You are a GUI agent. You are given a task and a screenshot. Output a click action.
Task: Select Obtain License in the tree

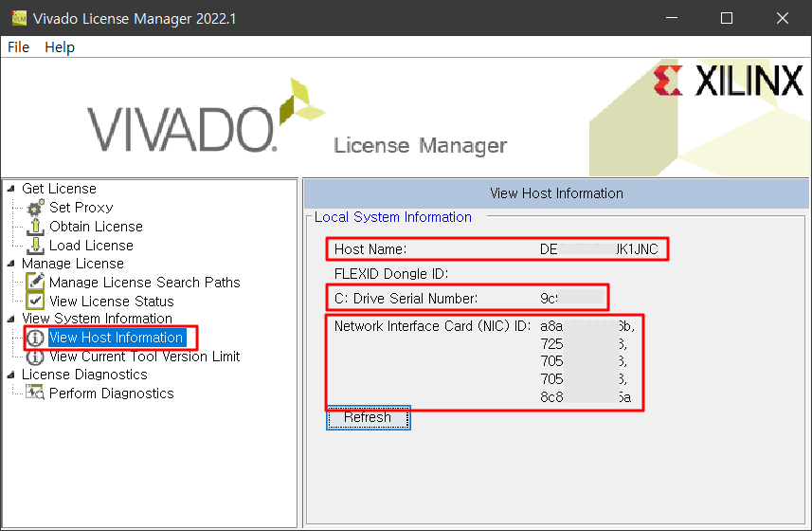pos(97,227)
